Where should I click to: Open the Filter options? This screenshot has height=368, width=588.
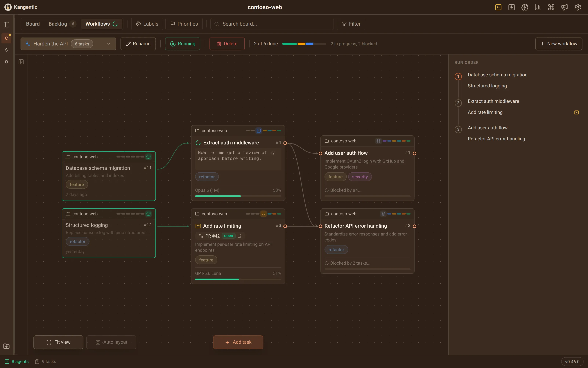pos(351,24)
